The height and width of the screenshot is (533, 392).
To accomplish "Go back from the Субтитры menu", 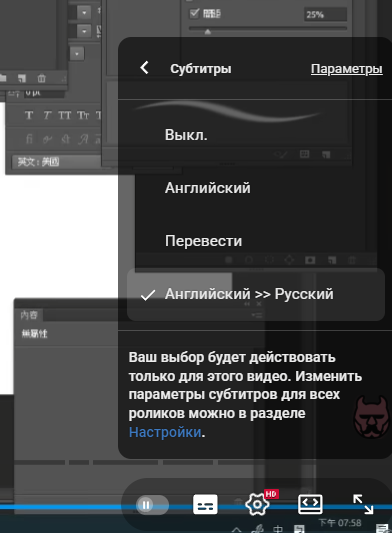I will [x=144, y=68].
